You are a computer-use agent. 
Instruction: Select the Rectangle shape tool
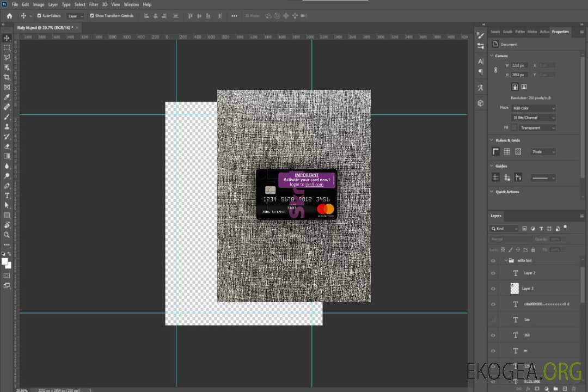coord(7,215)
